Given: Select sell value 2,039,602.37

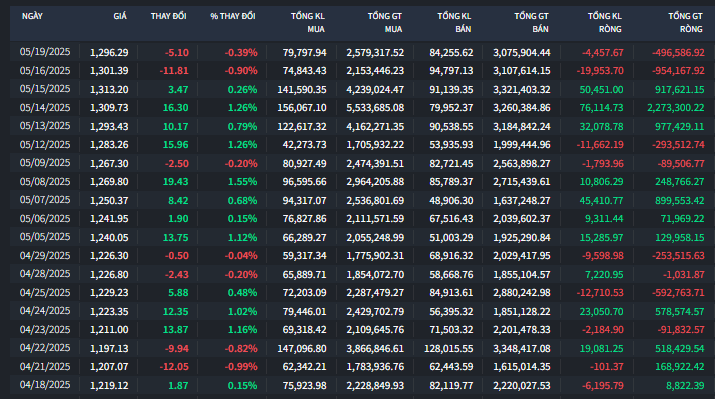Looking at the screenshot, I should (x=522, y=218).
